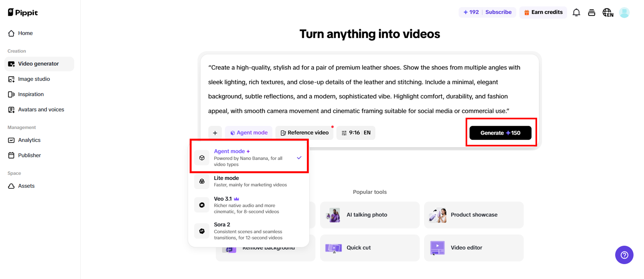Click the Veo 3.1 crown premium badge
The image size is (644, 279).
pos(236,199)
